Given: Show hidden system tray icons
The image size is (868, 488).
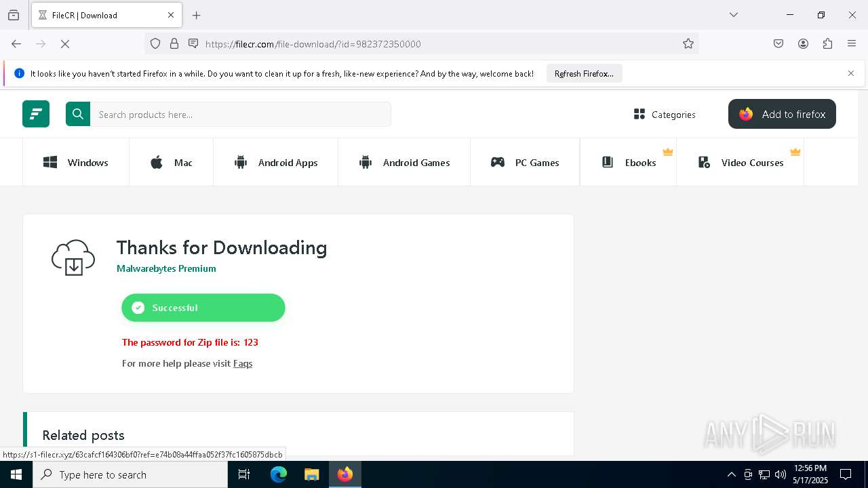Looking at the screenshot, I should (731, 474).
